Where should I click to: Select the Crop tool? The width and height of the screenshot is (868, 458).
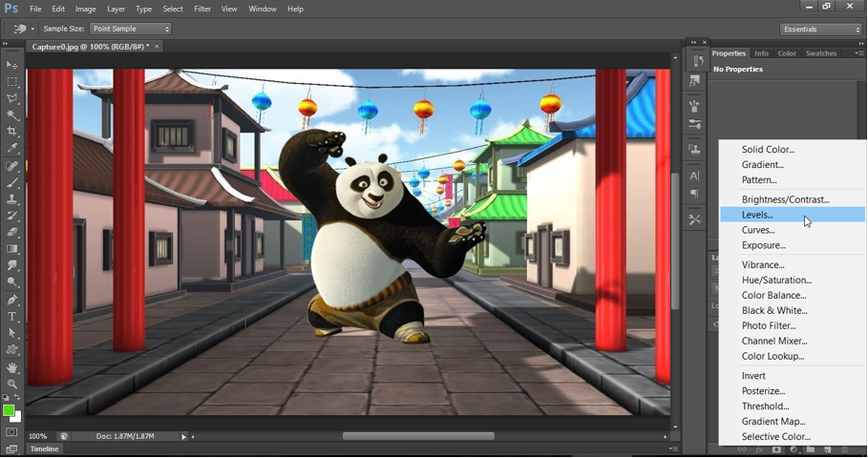coord(11,132)
